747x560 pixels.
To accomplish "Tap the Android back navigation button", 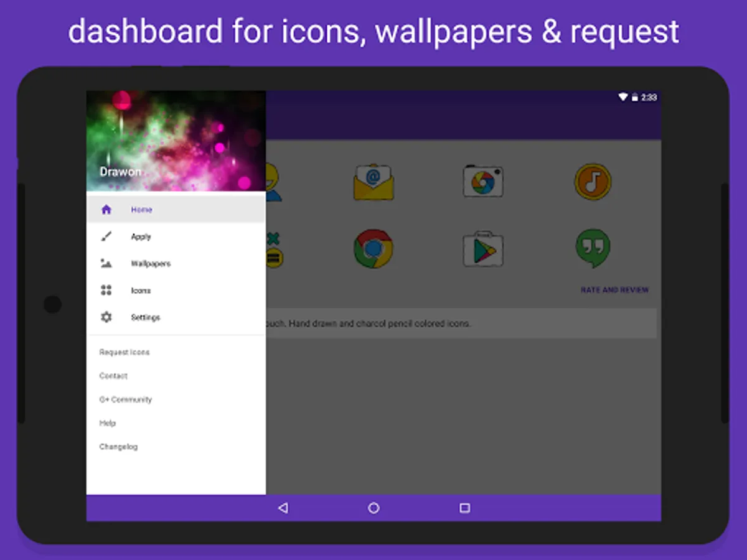I will (x=283, y=508).
